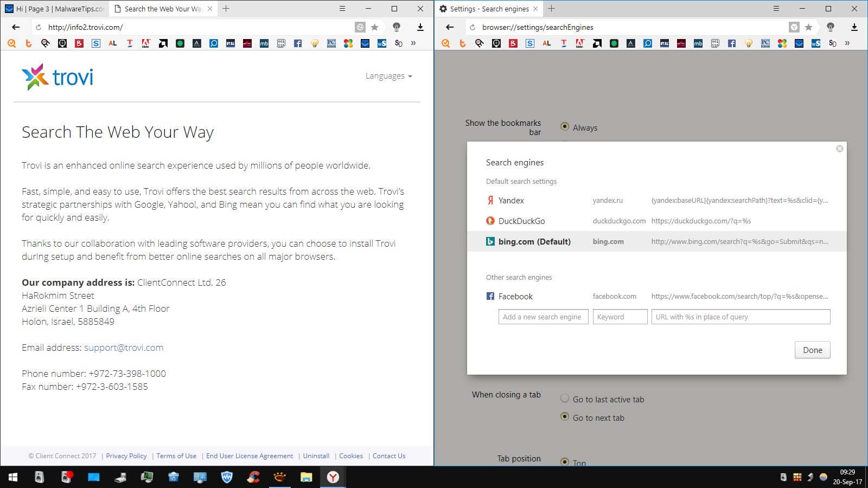Expand the Languages dropdown on the Trovi page

tap(389, 76)
